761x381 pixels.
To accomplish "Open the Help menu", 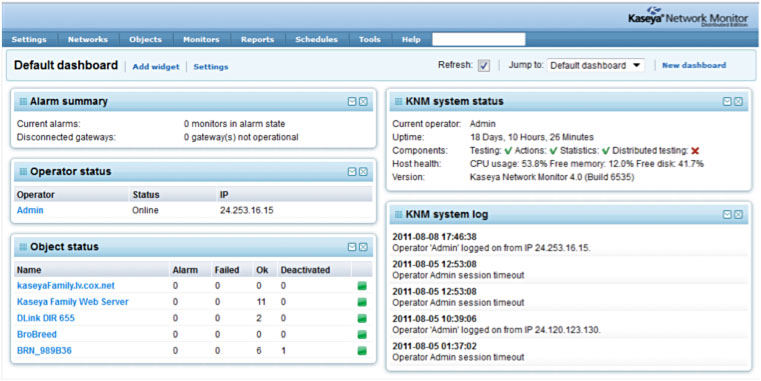I will coord(411,39).
